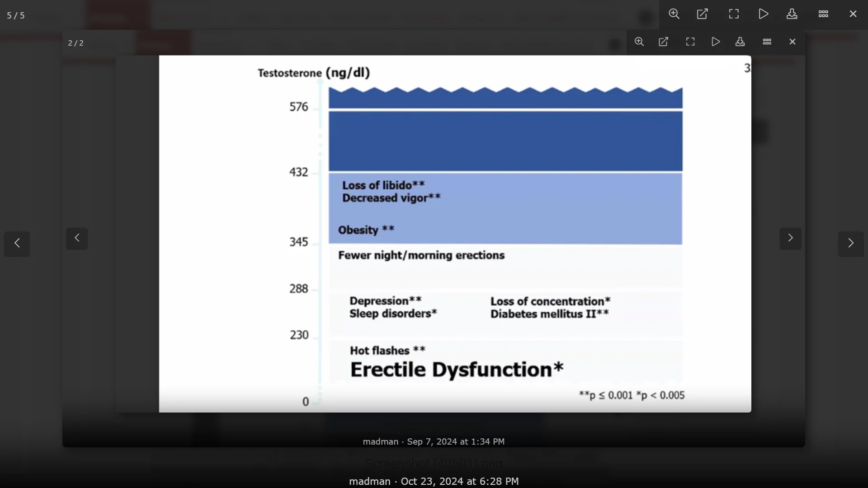
Task: Click zoom icon in the 5/5 gallery toolbar
Action: (674, 14)
